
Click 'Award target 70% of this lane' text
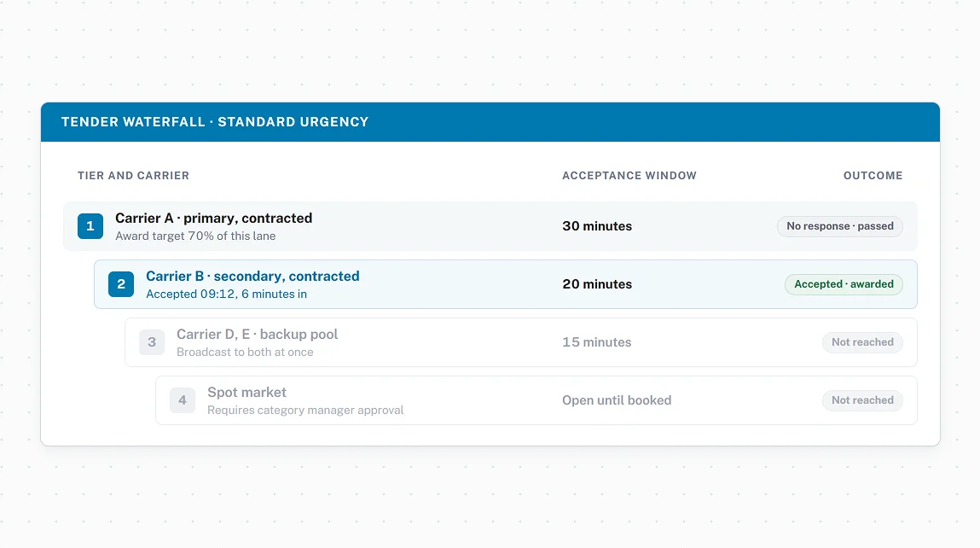point(195,236)
